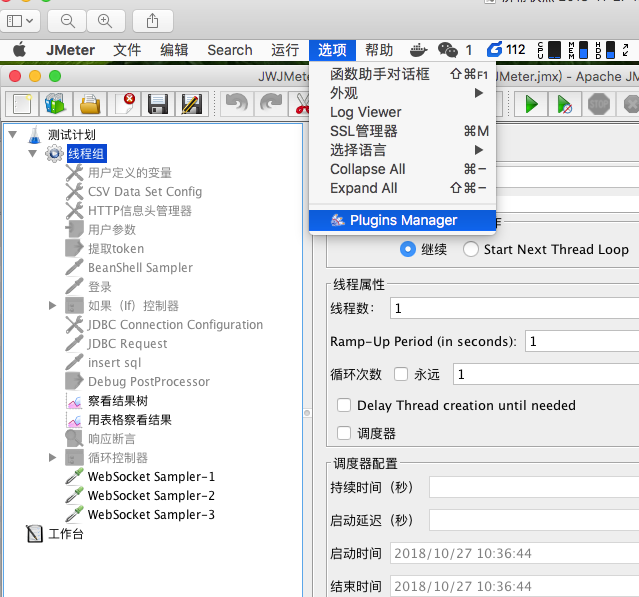639x597 pixels.
Task: Open the 运行 menu
Action: [285, 50]
